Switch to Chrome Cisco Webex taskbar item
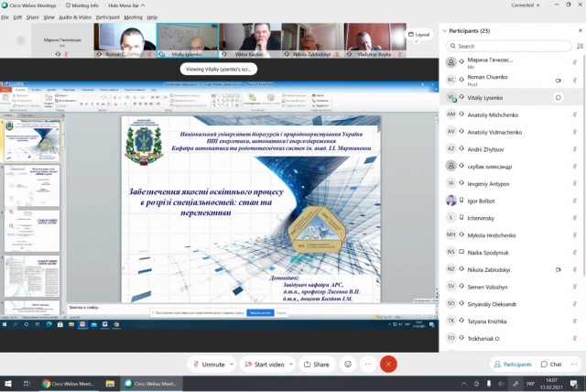 [69, 384]
